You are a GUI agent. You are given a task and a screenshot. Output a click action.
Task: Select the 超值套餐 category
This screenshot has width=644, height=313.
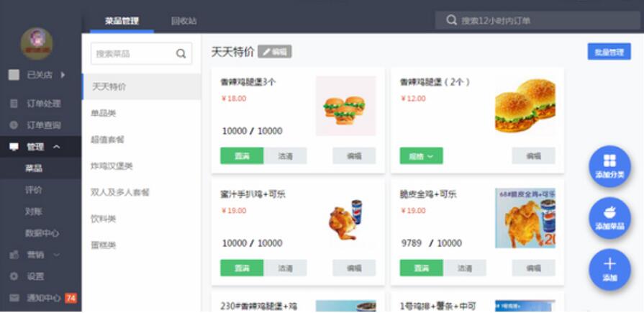click(x=107, y=140)
